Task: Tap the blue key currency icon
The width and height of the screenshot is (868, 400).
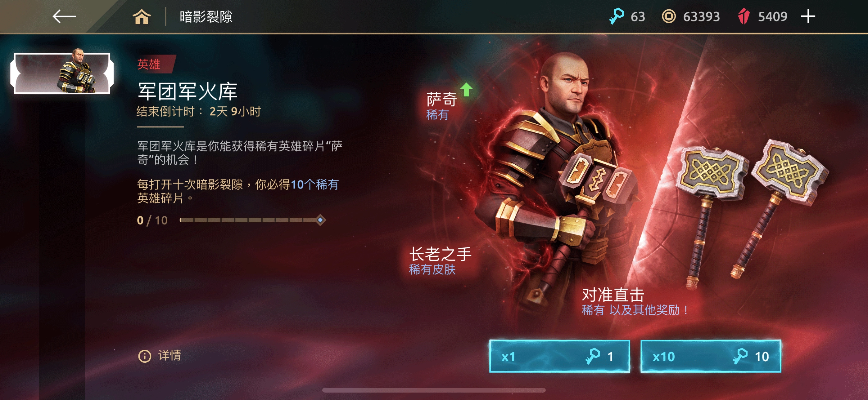Action: pyautogui.click(x=616, y=16)
